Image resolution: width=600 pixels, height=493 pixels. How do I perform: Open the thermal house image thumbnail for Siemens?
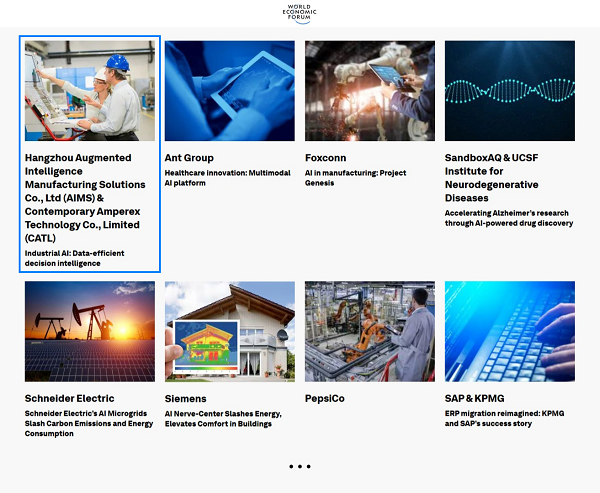point(230,331)
